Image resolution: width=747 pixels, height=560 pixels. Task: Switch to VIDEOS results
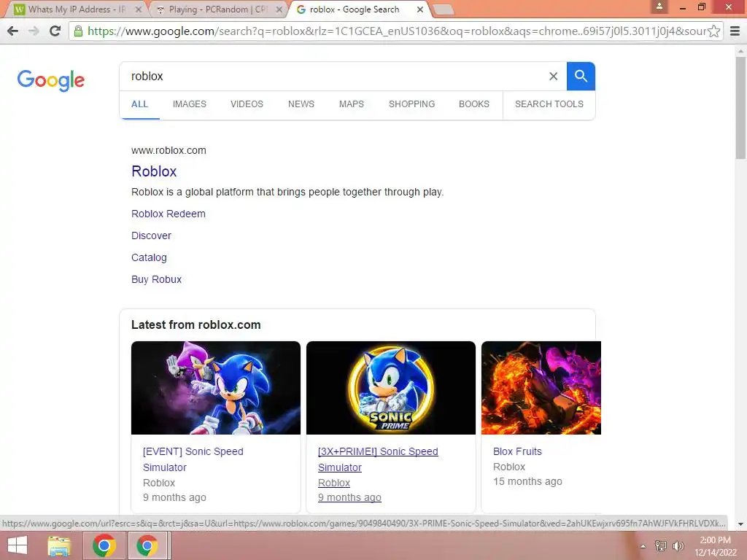247,104
